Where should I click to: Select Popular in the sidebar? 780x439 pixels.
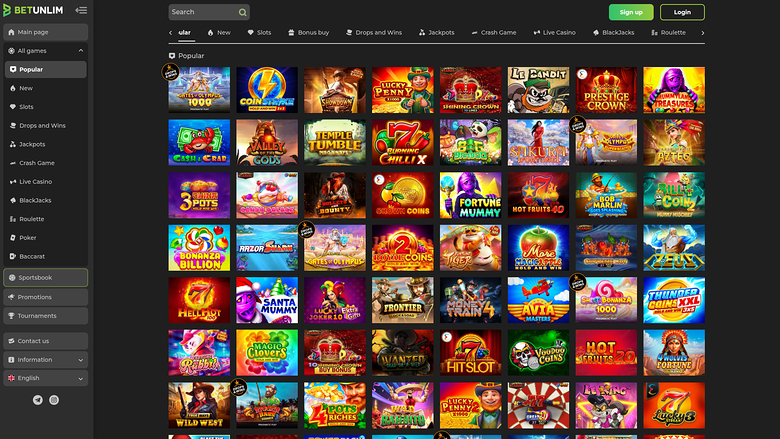coord(46,70)
